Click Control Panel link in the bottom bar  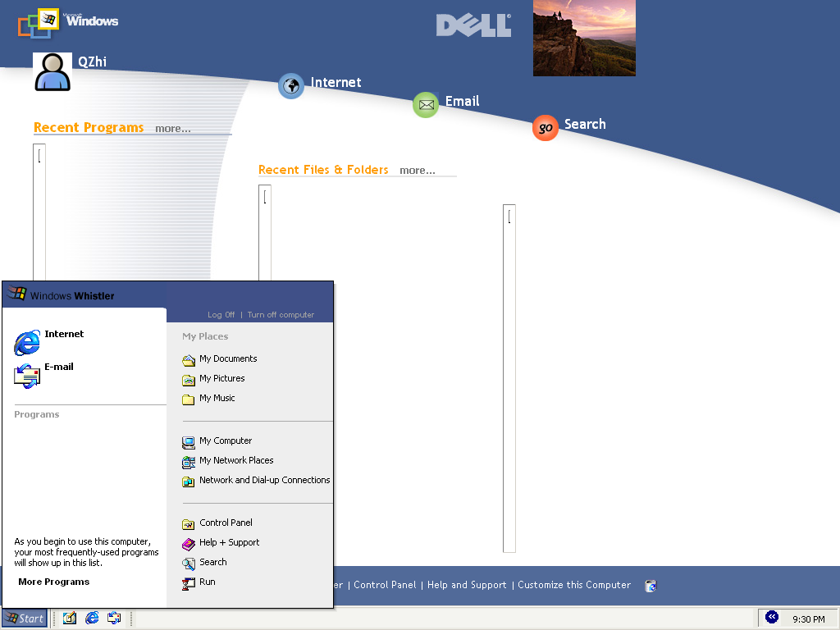point(385,585)
